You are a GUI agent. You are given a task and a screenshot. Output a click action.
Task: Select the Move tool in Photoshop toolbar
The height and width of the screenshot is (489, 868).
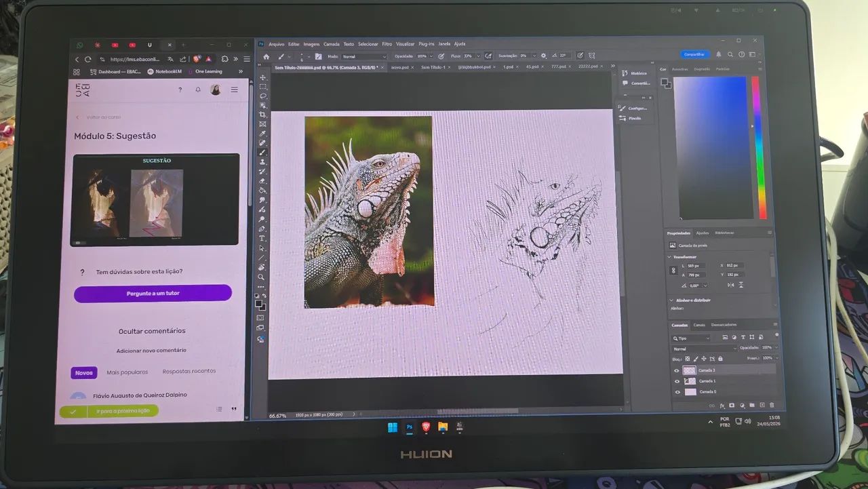pos(262,77)
